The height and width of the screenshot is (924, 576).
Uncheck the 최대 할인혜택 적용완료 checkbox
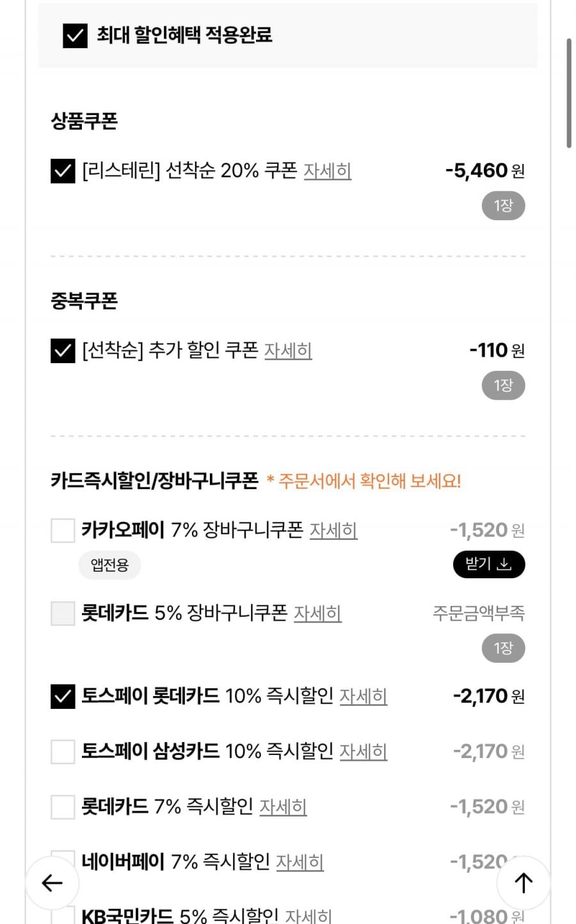[75, 35]
